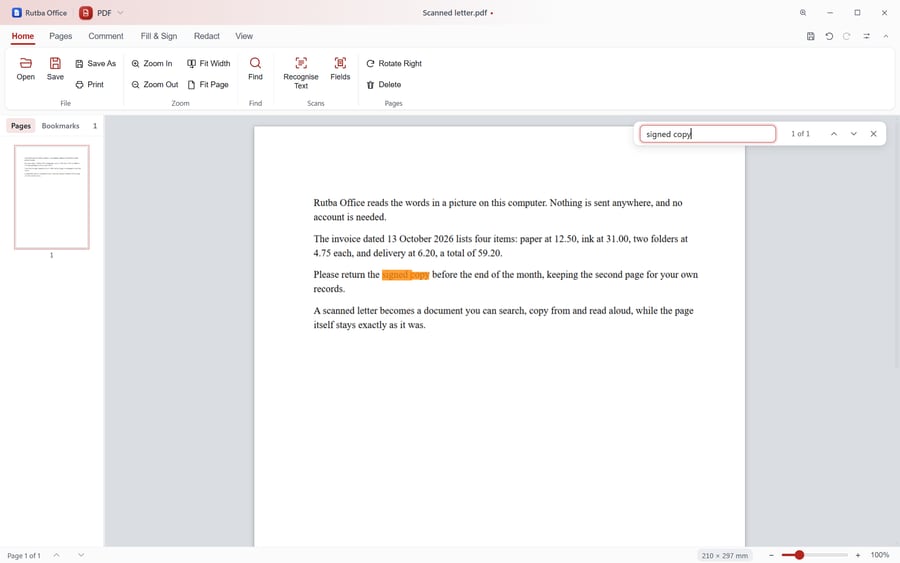
Task: Click the zoom slider handle
Action: [799, 555]
